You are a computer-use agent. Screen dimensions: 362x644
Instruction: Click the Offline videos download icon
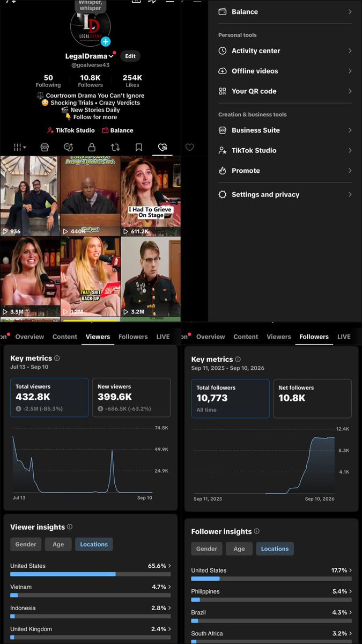[x=223, y=71]
